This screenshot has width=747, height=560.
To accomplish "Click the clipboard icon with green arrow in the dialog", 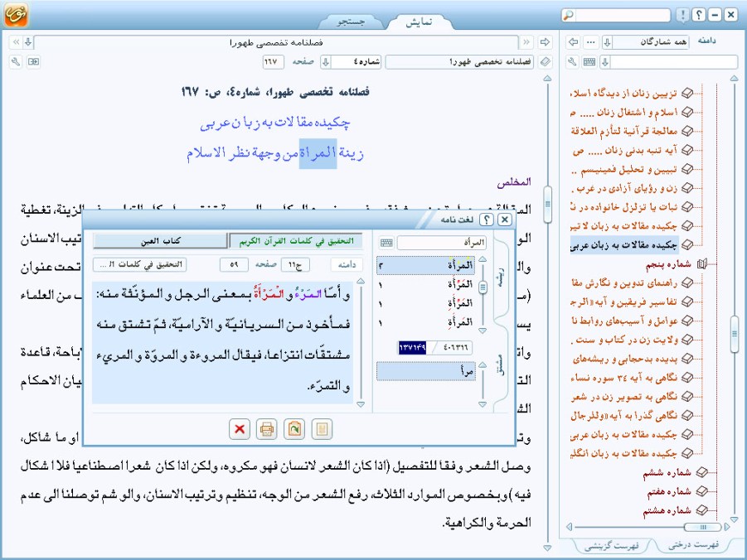I will coord(294,429).
